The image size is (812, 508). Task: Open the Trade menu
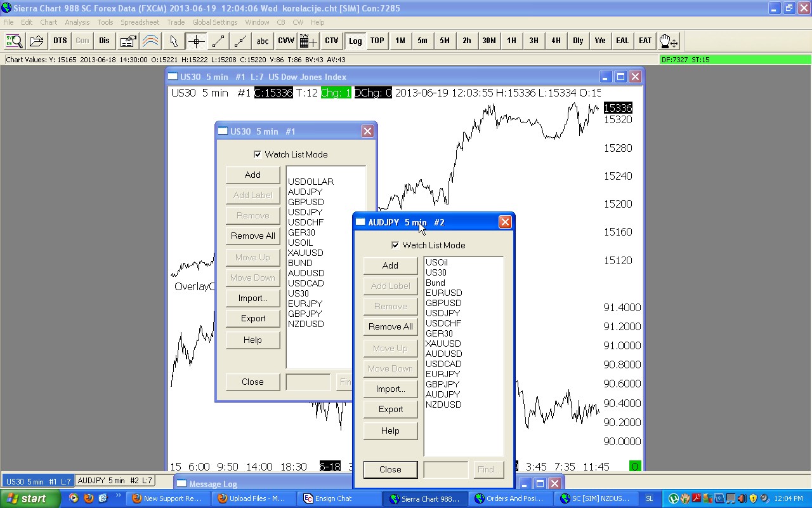point(176,22)
